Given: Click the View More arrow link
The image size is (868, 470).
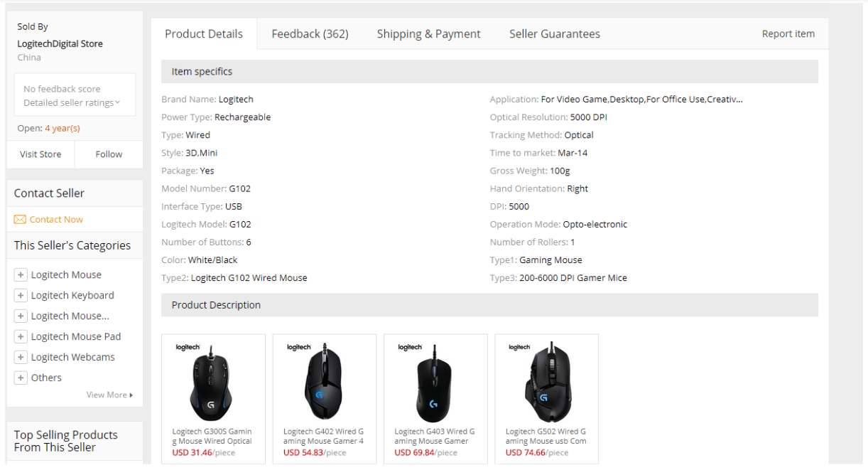Looking at the screenshot, I should pos(109,395).
